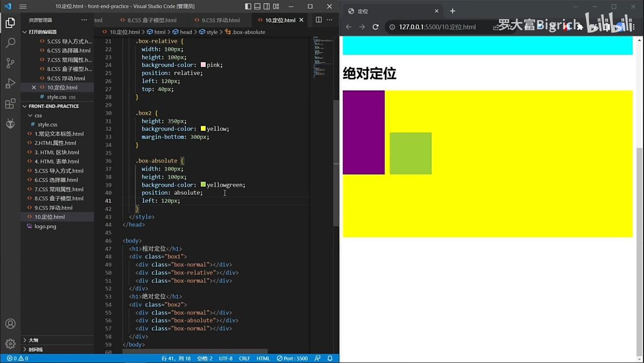Click the site info icon in address bar
The image size is (644, 363).
click(392, 27)
